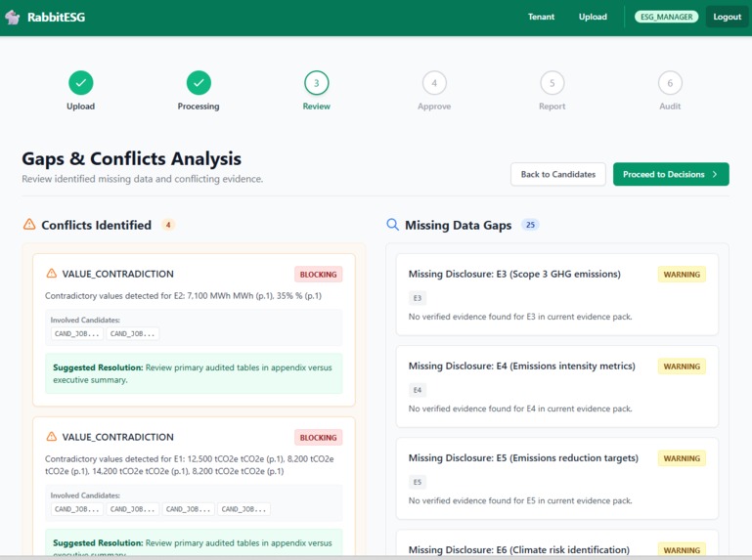Click the Approve step label
The height and width of the screenshot is (560, 752).
pos(434,107)
